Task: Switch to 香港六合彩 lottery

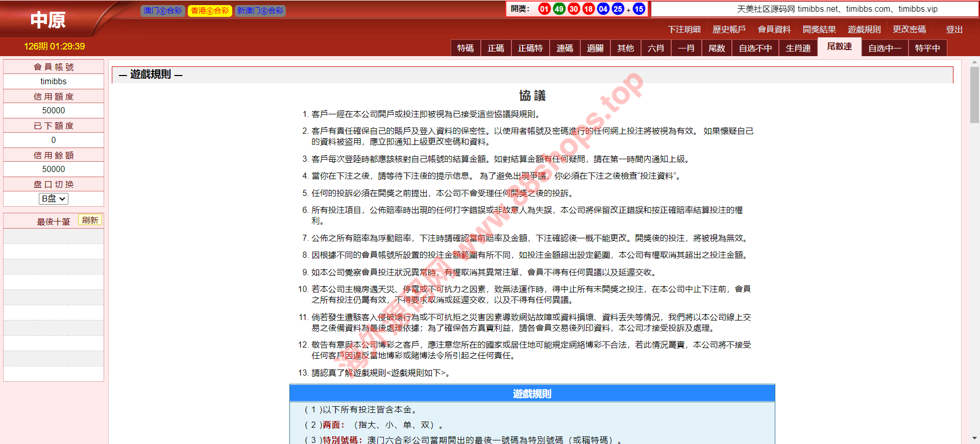Action: [x=210, y=11]
